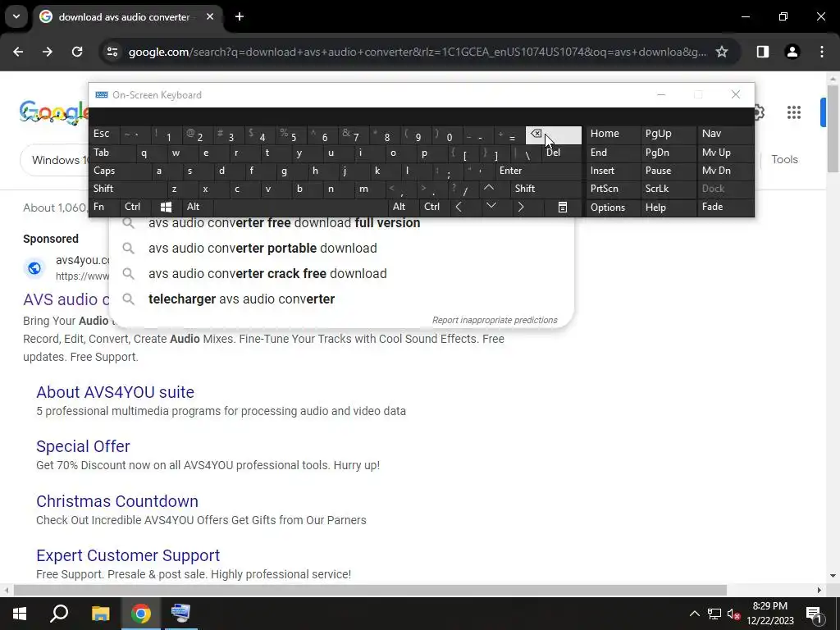Click the PrtScn key on keyboard
The width and height of the screenshot is (840, 630).
tap(612, 189)
